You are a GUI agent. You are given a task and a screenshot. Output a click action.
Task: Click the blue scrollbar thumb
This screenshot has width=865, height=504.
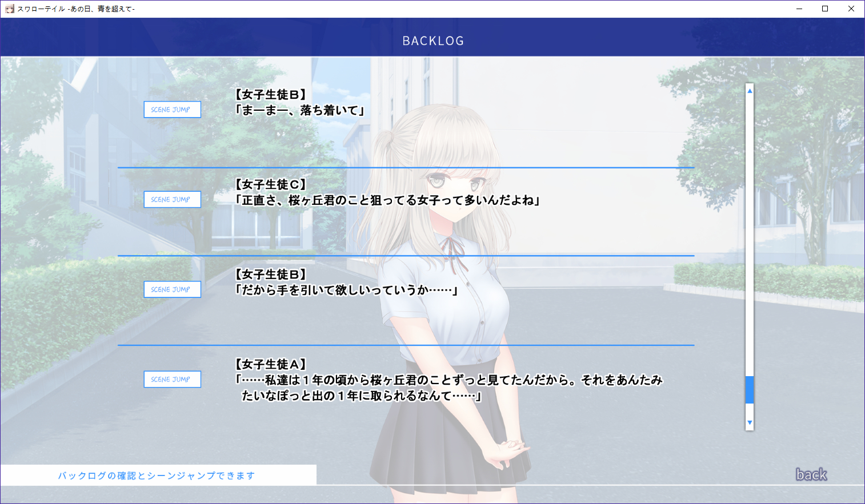pyautogui.click(x=750, y=390)
